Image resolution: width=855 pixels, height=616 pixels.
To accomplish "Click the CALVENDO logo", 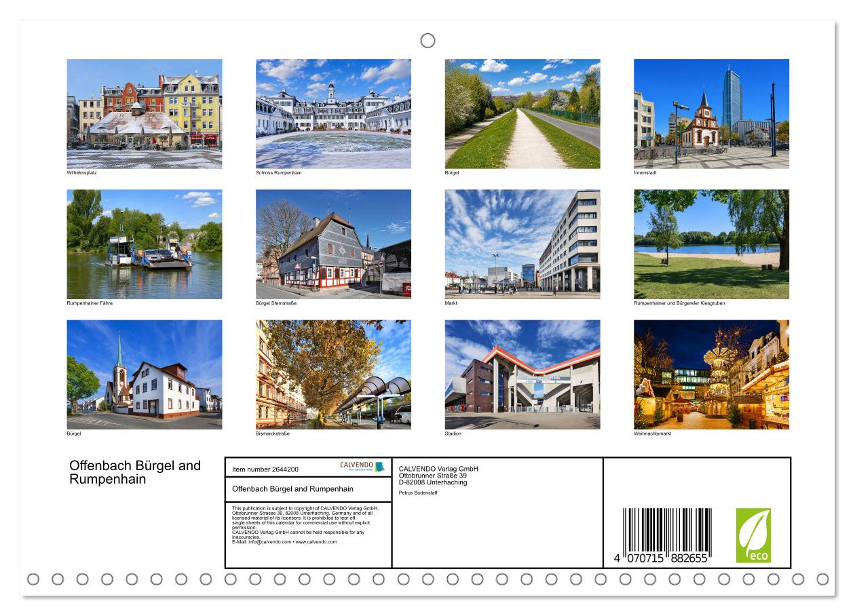I will tap(362, 467).
